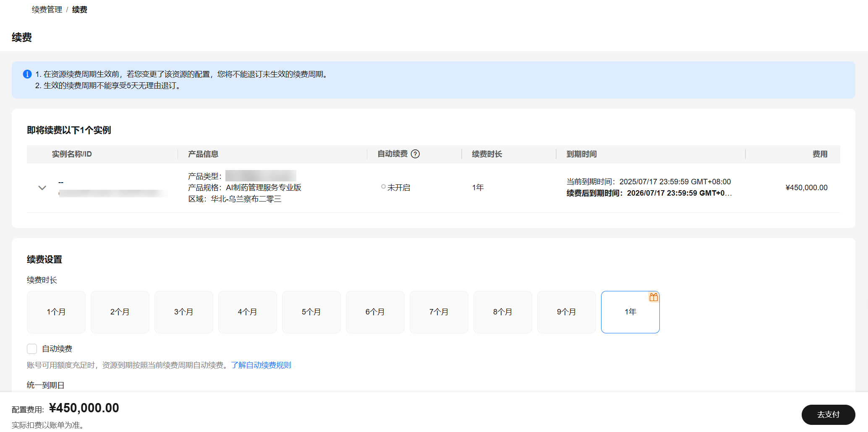The image size is (868, 432).
Task: Pick the 6个月 renewal duration
Action: pos(375,312)
